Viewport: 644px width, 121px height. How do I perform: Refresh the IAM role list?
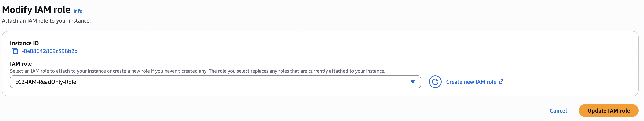(435, 82)
